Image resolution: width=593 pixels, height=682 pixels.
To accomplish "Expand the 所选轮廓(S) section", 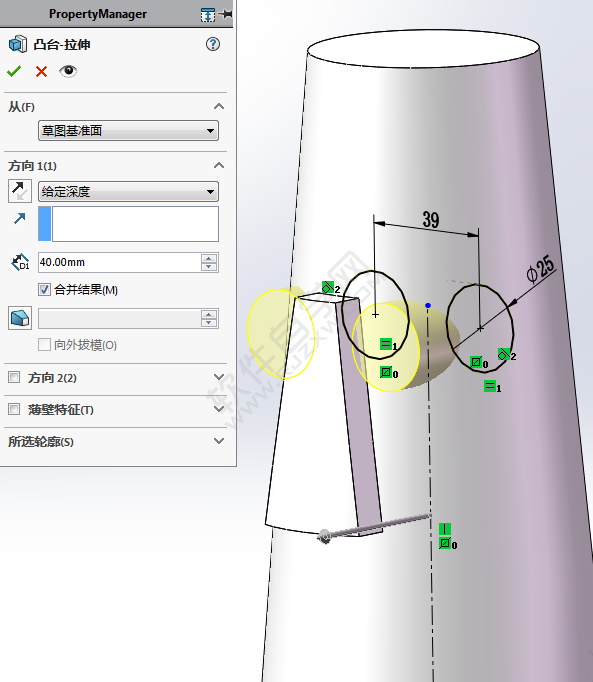I will pos(219,441).
